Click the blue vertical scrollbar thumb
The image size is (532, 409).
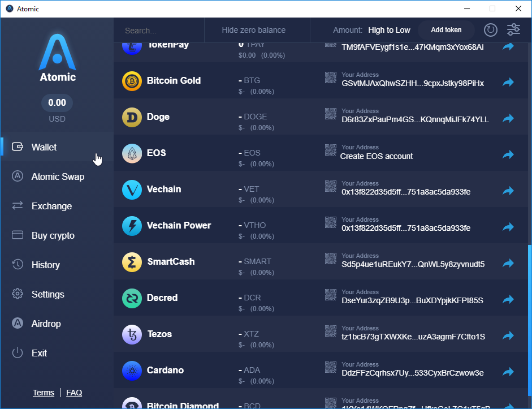point(529,320)
